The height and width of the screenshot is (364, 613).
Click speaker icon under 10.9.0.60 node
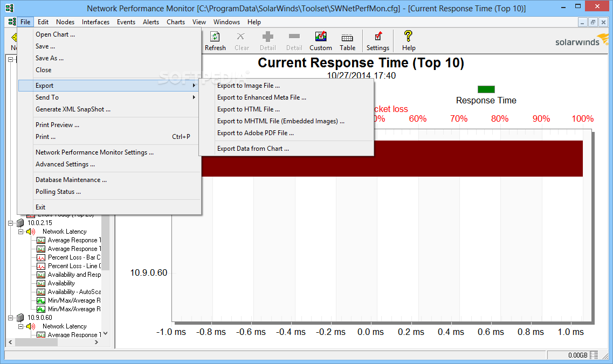coord(31,326)
